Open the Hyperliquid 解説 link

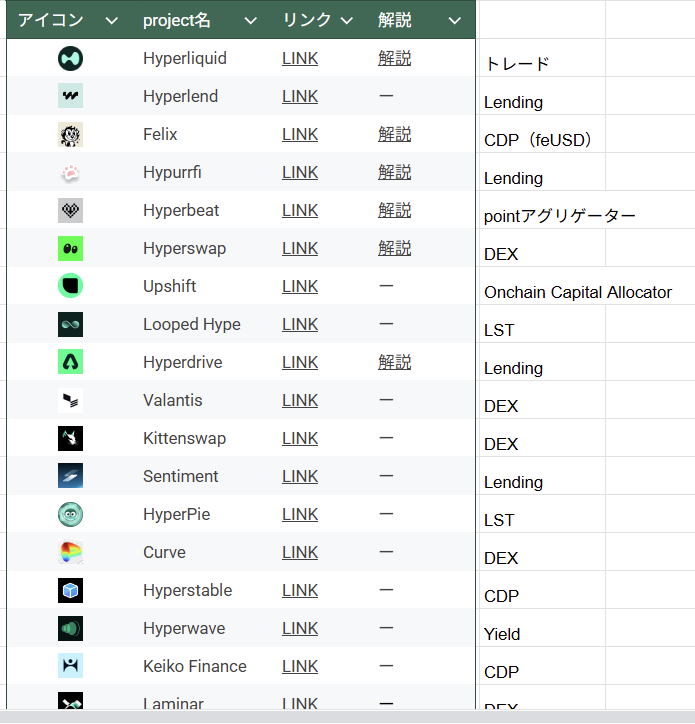(394, 59)
